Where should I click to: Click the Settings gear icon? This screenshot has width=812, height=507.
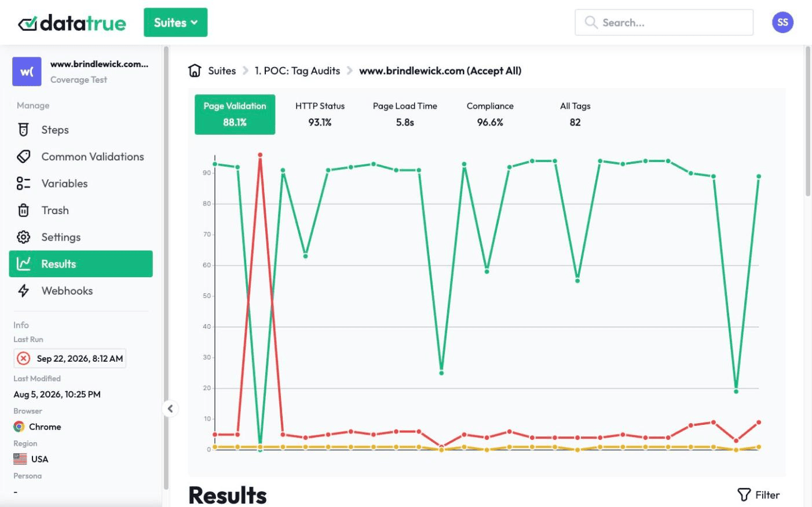point(23,237)
